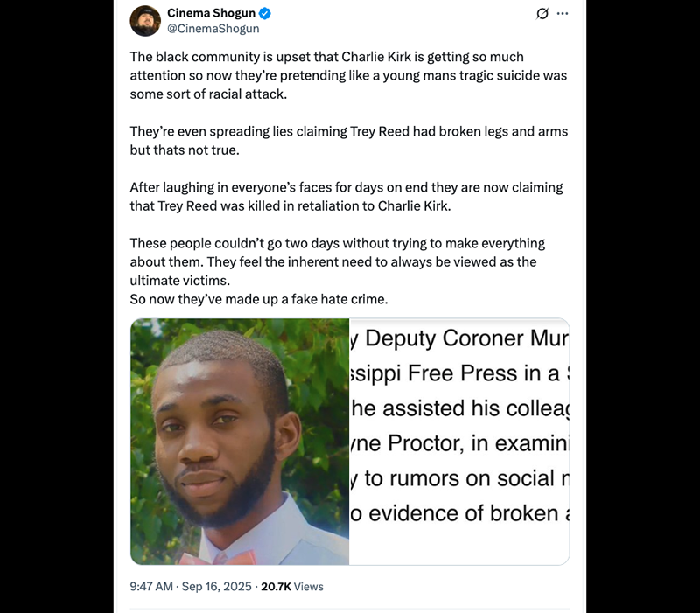Screen dimensions: 700x613
Task: View the 20.7K views count
Action: click(276, 586)
